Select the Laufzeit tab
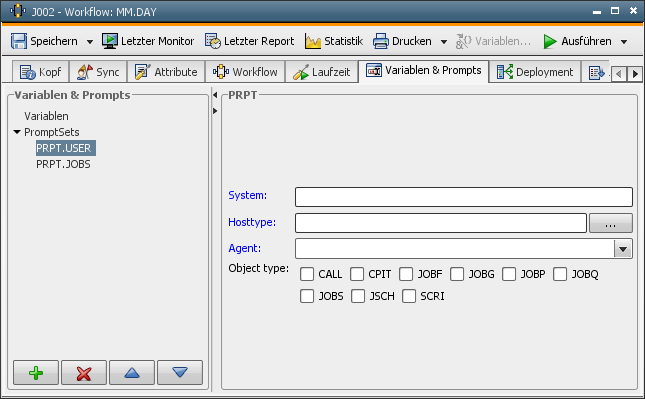This screenshot has height=399, width=645. (322, 72)
